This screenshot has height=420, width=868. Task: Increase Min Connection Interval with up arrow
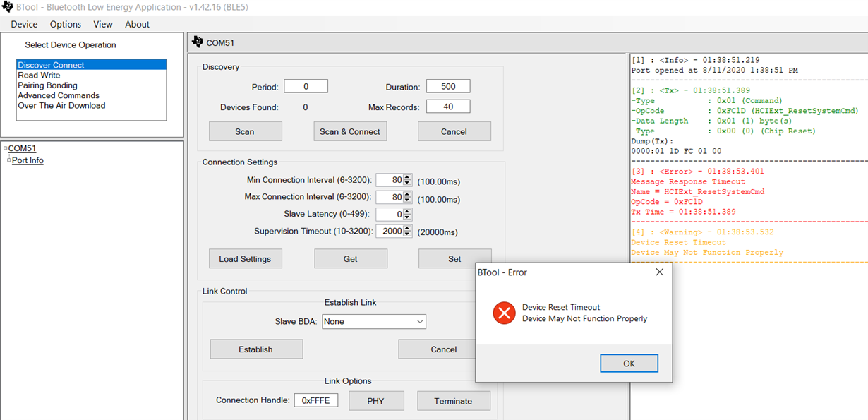tap(407, 177)
